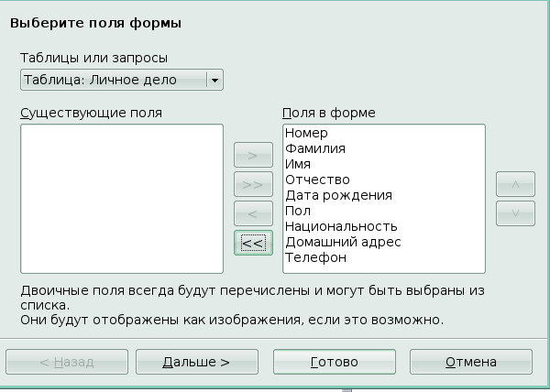
Task: Click the add single field (>) button
Action: click(x=253, y=154)
